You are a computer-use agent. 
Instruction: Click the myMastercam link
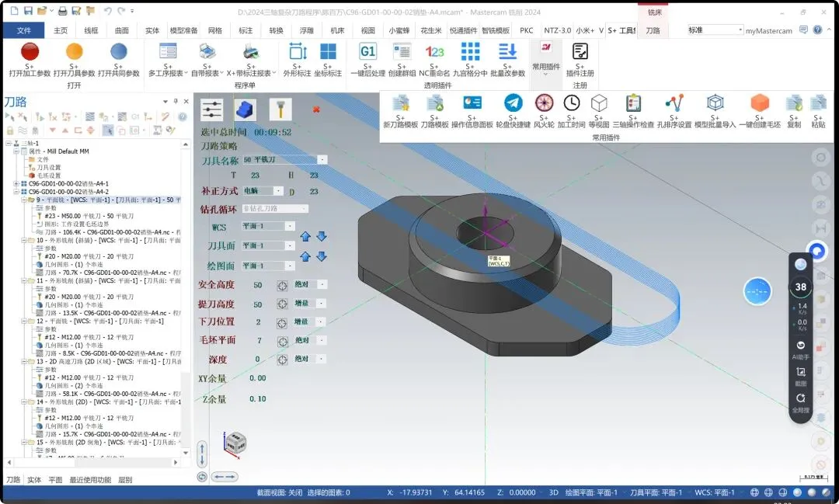point(768,30)
